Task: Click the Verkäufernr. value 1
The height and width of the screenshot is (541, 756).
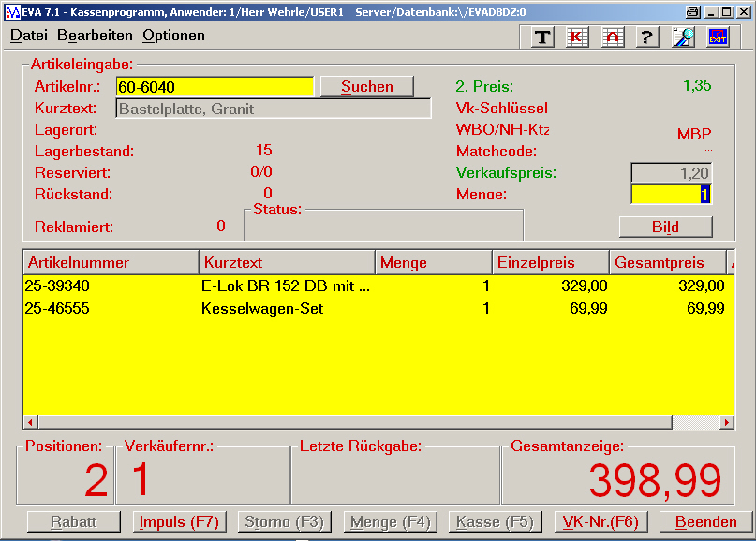Action: 141,478
